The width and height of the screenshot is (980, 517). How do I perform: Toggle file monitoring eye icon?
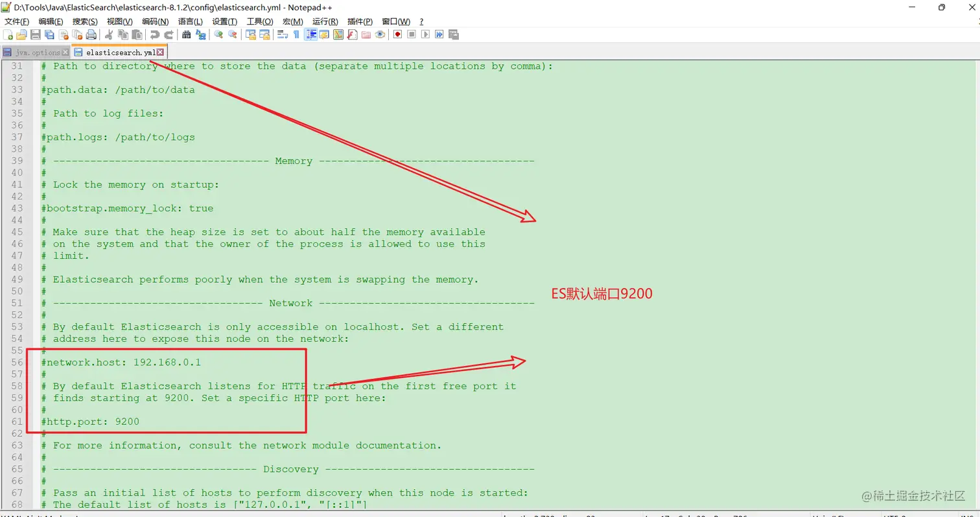[380, 34]
